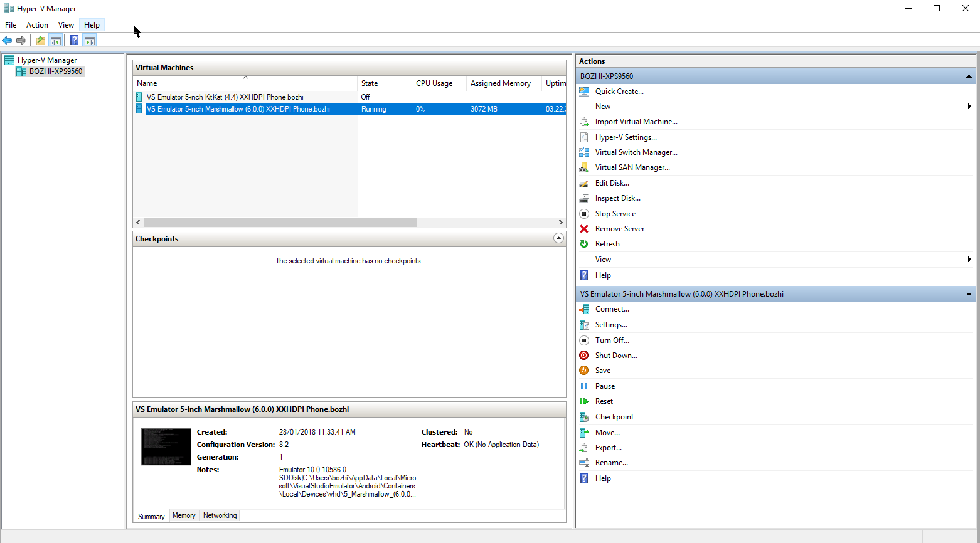Click the Up one level folder icon
This screenshot has height=543, width=980.
pyautogui.click(x=41, y=40)
